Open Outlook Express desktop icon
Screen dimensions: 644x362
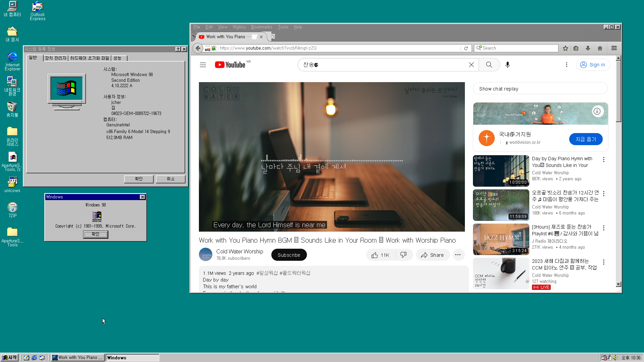[38, 11]
